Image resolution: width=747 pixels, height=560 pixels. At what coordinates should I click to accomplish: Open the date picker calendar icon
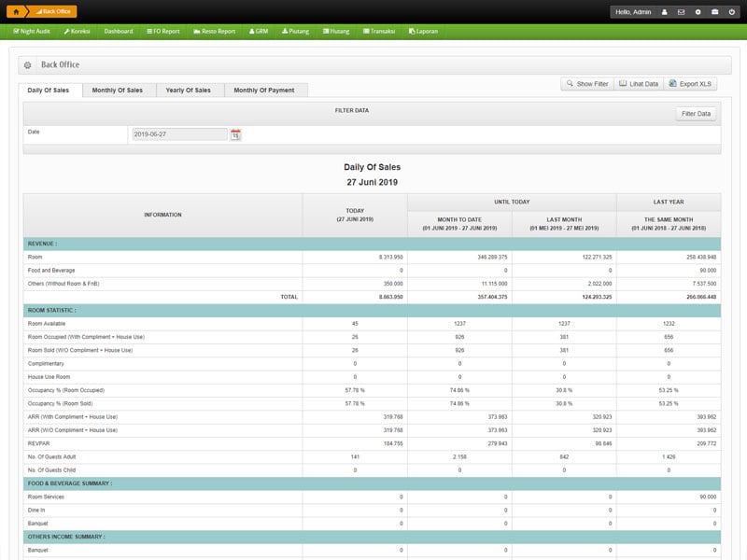click(x=235, y=134)
